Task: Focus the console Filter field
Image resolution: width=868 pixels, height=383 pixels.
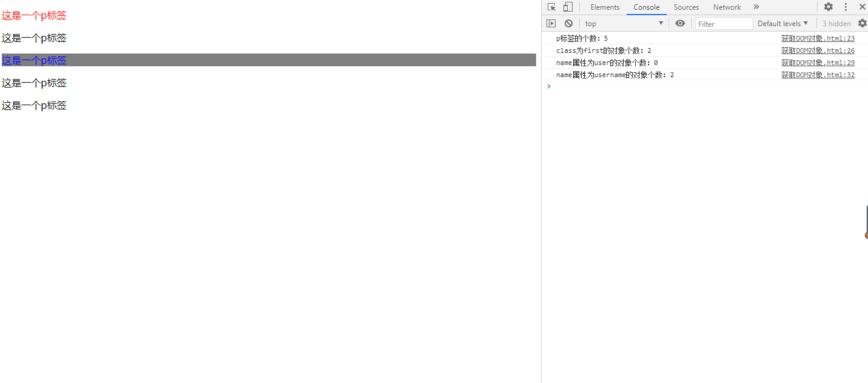Action: coord(724,24)
